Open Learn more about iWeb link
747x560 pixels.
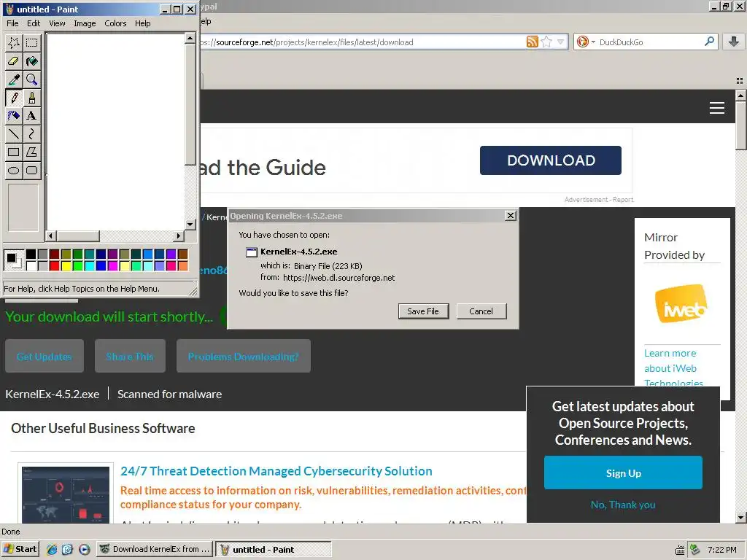click(673, 368)
